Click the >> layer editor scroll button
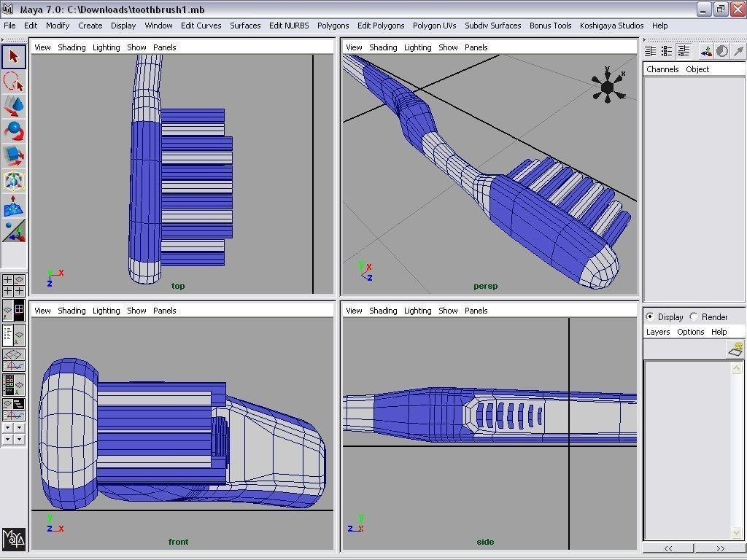The width and height of the screenshot is (747, 560). pos(720,548)
